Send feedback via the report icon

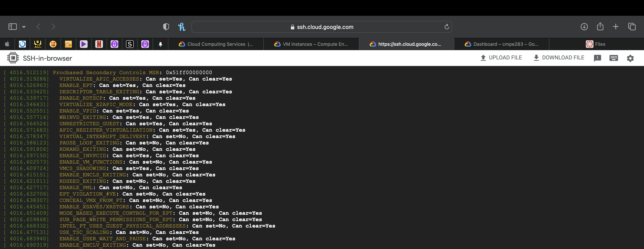tap(598, 58)
